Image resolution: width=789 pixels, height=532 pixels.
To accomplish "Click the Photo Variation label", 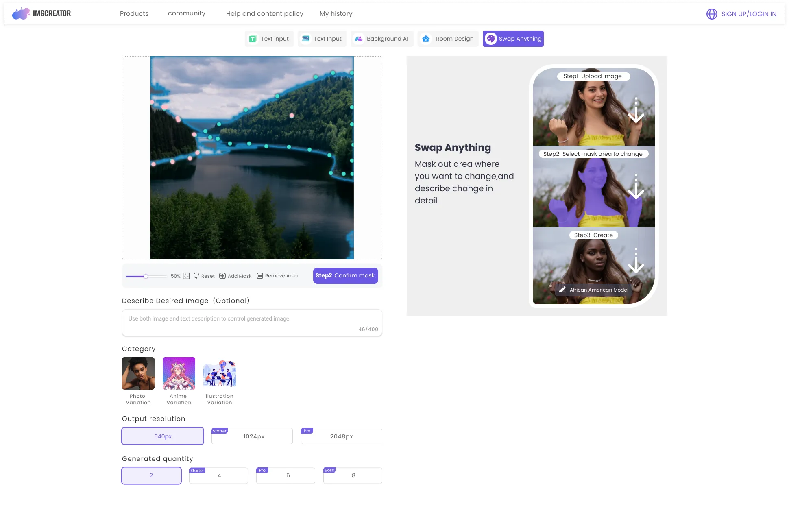I will click(x=138, y=399).
